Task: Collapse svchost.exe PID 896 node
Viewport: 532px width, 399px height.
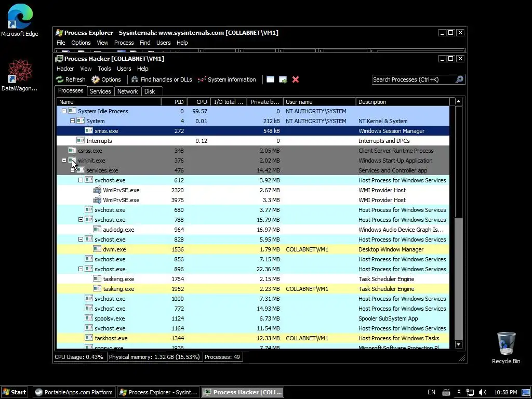Action: tap(81, 269)
